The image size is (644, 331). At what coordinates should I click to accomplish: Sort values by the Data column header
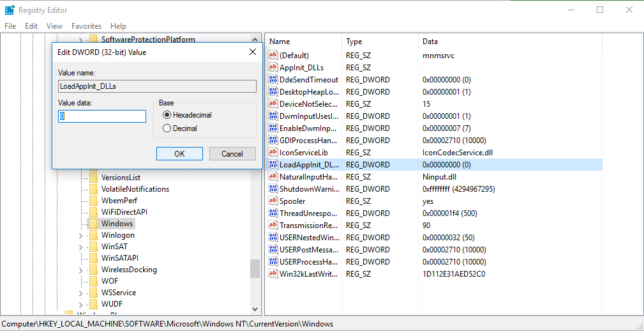pos(510,42)
